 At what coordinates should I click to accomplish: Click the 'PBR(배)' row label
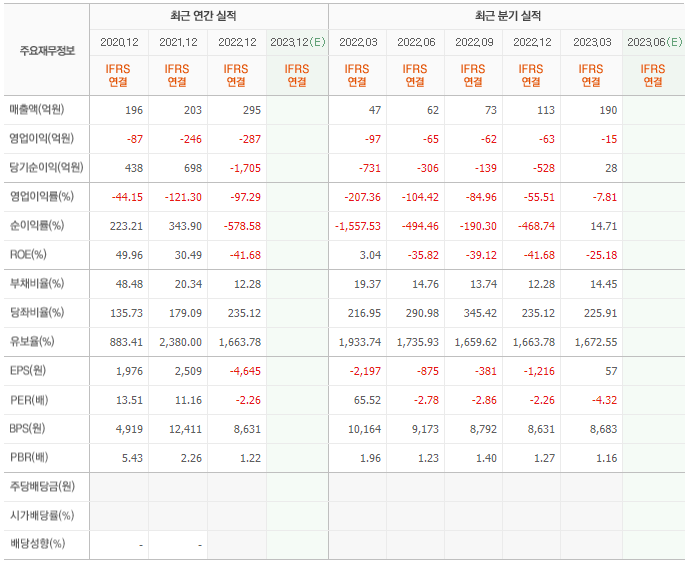(29, 457)
